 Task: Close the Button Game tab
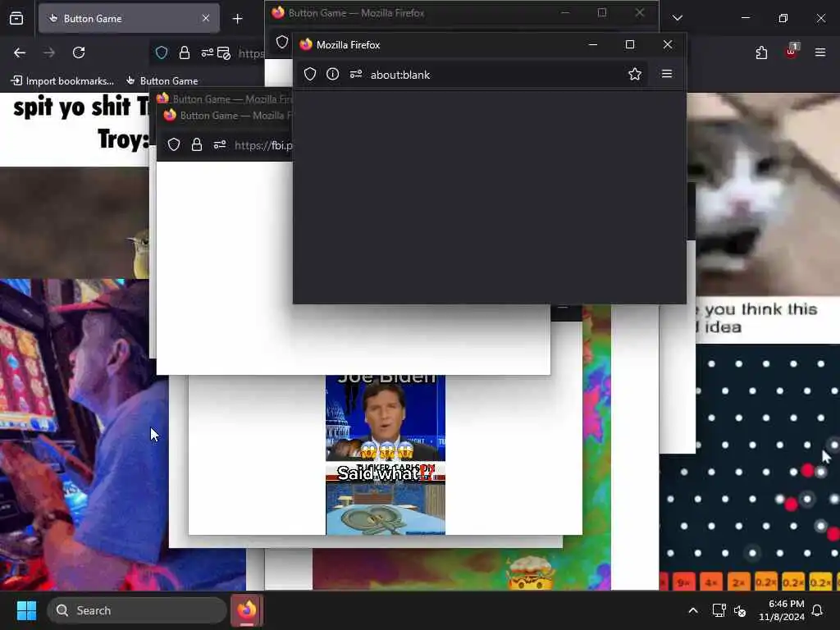tap(206, 18)
